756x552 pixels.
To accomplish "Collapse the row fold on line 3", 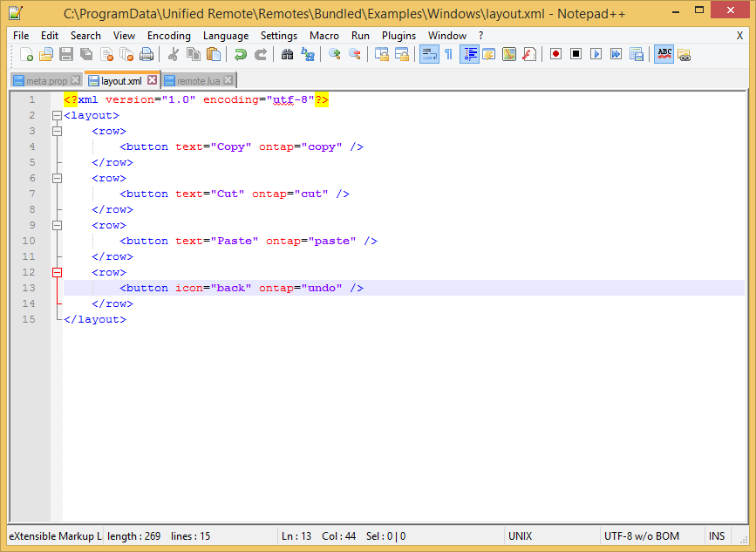I will pyautogui.click(x=57, y=131).
